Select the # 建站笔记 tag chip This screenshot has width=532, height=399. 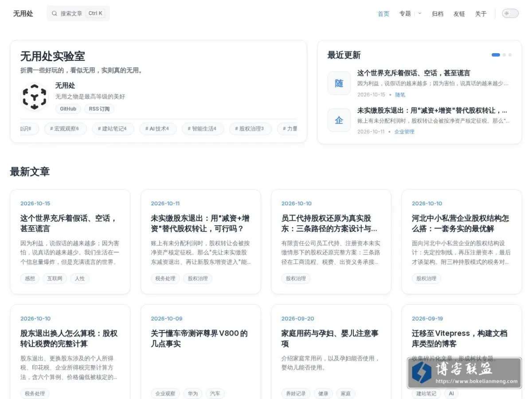point(113,129)
